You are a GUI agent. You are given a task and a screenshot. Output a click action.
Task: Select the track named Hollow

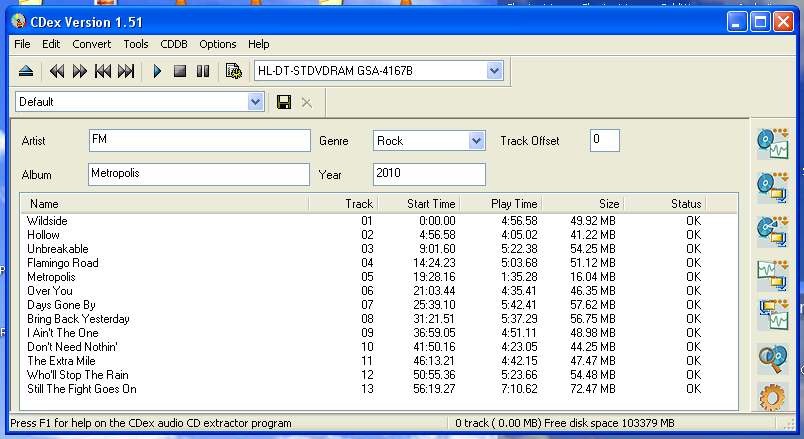click(x=43, y=235)
